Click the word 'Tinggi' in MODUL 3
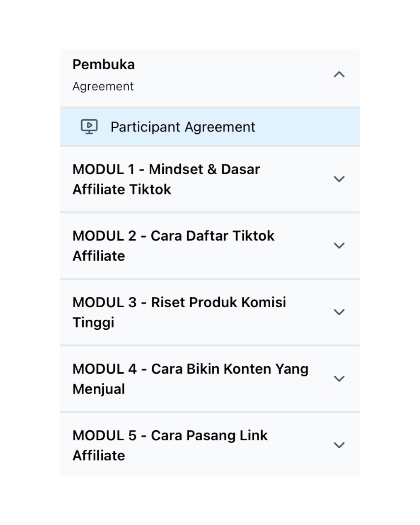Viewport: 420px width, 525px height. tap(93, 323)
